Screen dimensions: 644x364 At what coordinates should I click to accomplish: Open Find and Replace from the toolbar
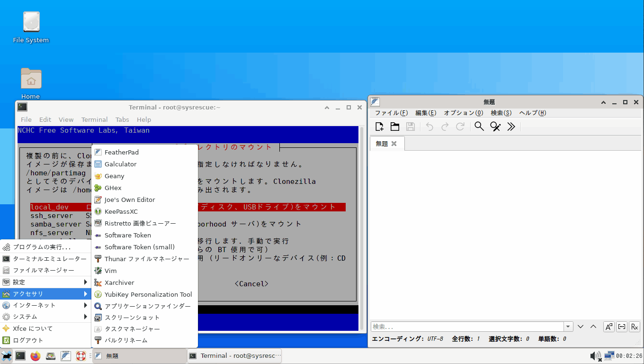click(x=495, y=127)
